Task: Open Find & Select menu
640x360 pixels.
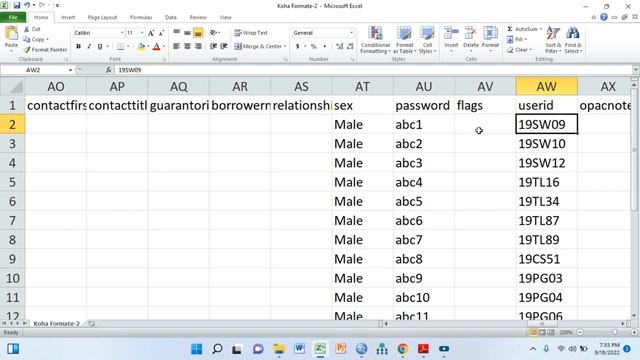Action: pos(573,39)
